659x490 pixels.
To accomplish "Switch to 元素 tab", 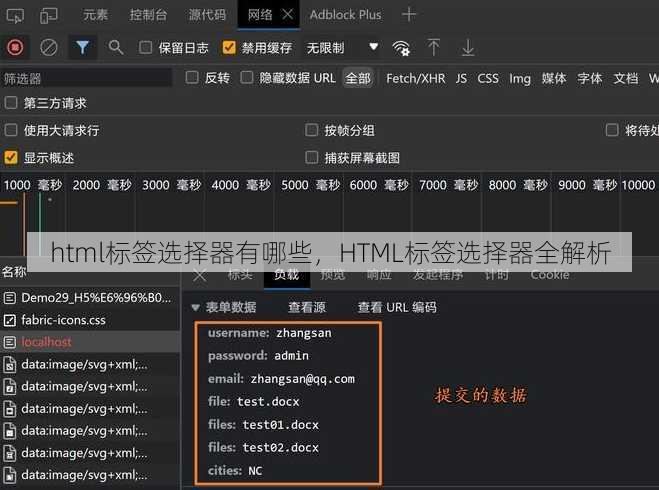I will click(95, 15).
